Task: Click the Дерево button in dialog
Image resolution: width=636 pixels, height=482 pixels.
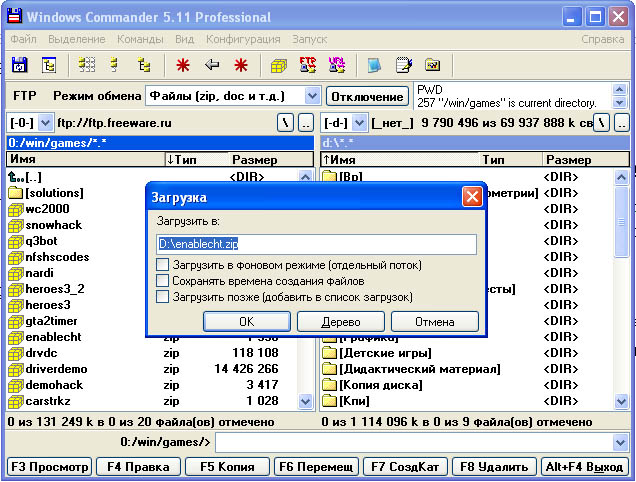Action: click(x=341, y=322)
